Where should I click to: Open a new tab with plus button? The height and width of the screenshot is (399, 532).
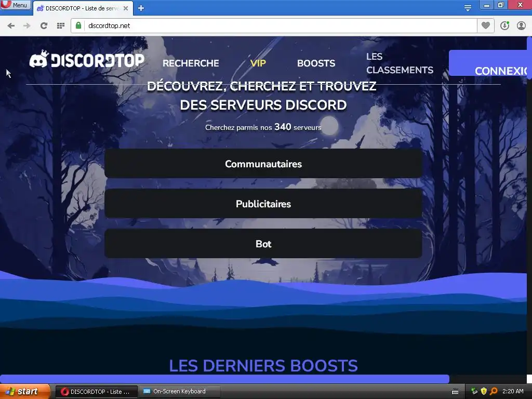(x=141, y=8)
